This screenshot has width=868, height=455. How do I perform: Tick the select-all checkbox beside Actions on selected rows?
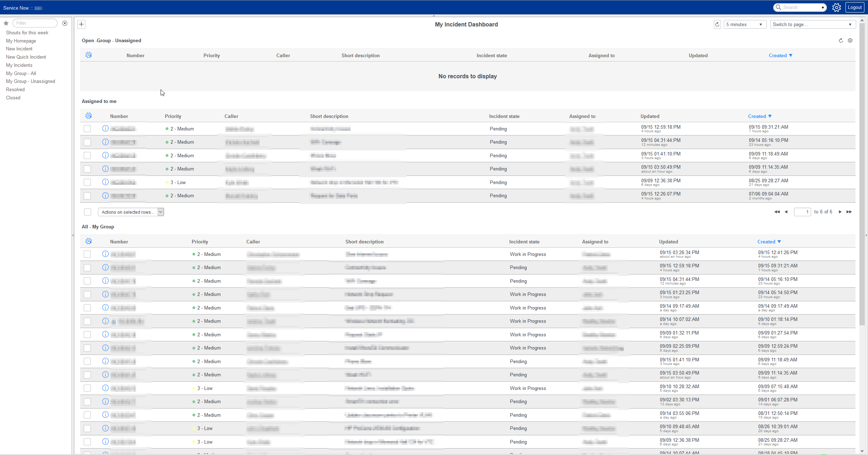(x=88, y=212)
